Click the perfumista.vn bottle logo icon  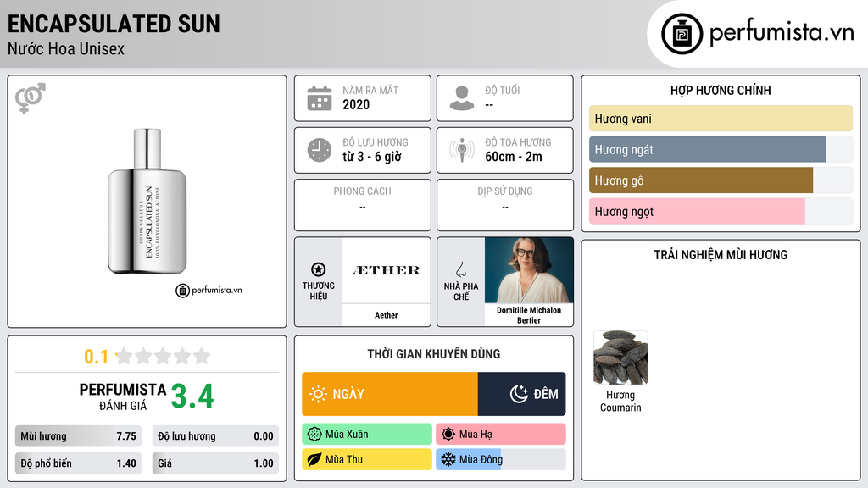tap(682, 34)
